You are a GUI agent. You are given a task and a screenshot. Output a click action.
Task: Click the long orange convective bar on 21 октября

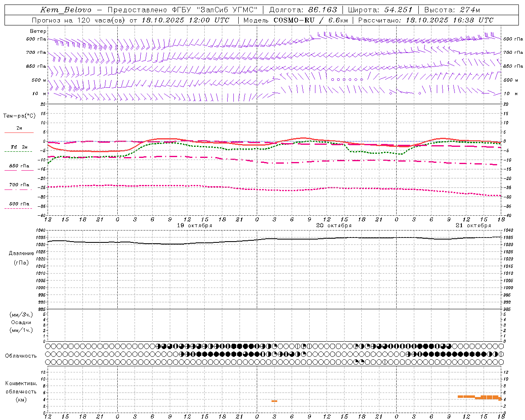[479, 397]
